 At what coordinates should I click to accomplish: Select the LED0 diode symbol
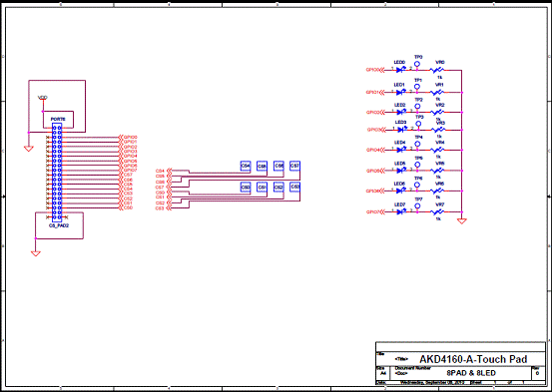tap(400, 70)
